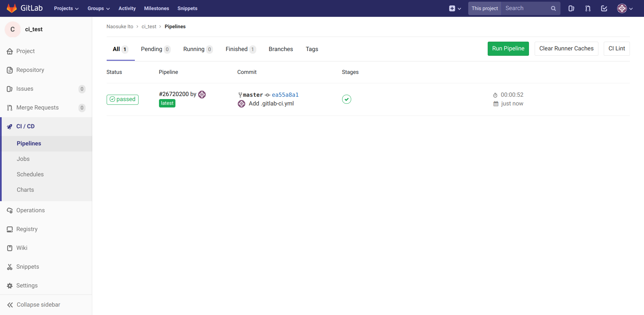Image resolution: width=644 pixels, height=315 pixels.
Task: Click the Operations cloud-gear icon
Action: coord(10,211)
